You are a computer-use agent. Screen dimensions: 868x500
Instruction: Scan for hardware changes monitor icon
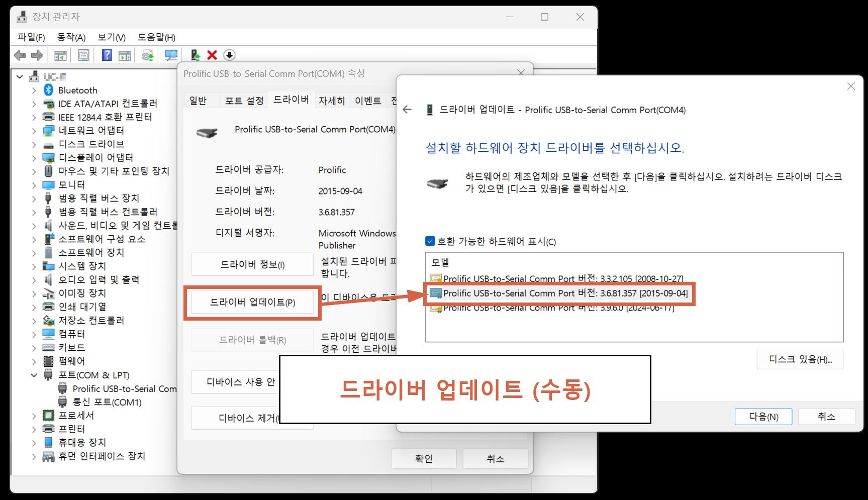(x=171, y=55)
